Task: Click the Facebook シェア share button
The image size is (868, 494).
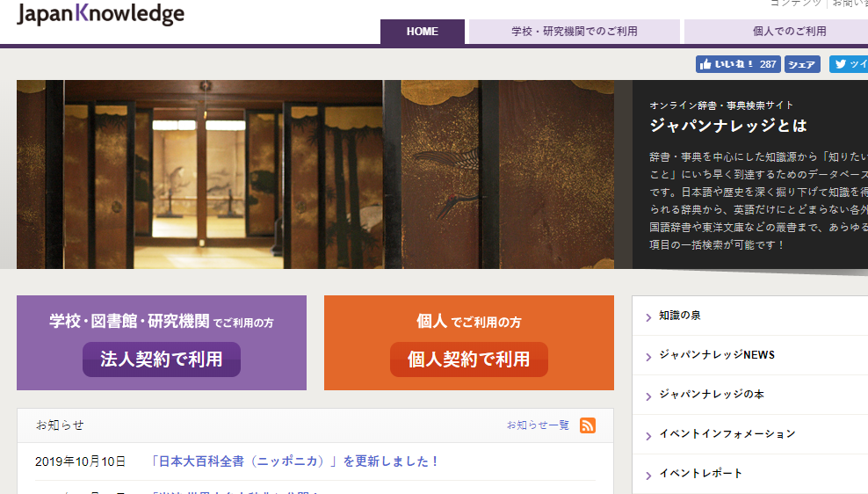Action: point(801,64)
